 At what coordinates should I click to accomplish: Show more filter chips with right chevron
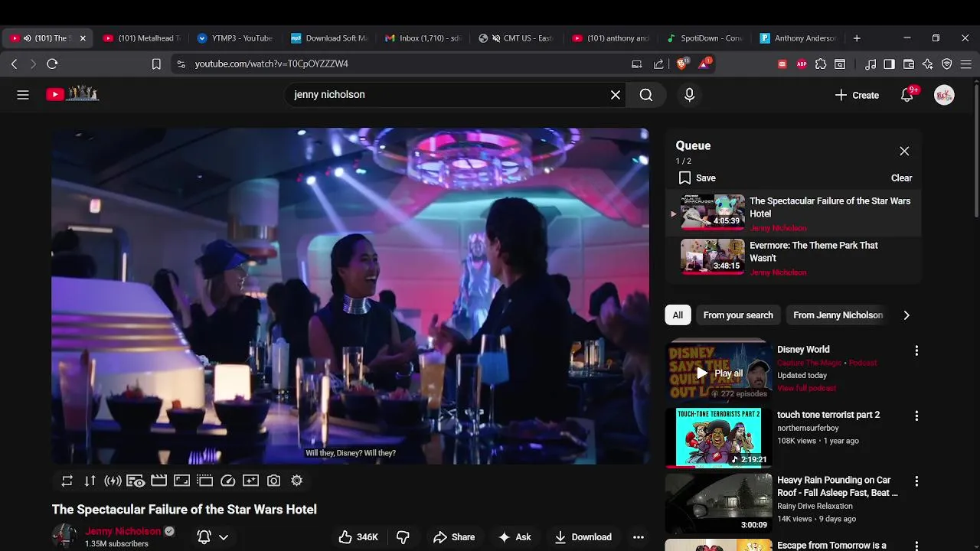[x=906, y=315]
